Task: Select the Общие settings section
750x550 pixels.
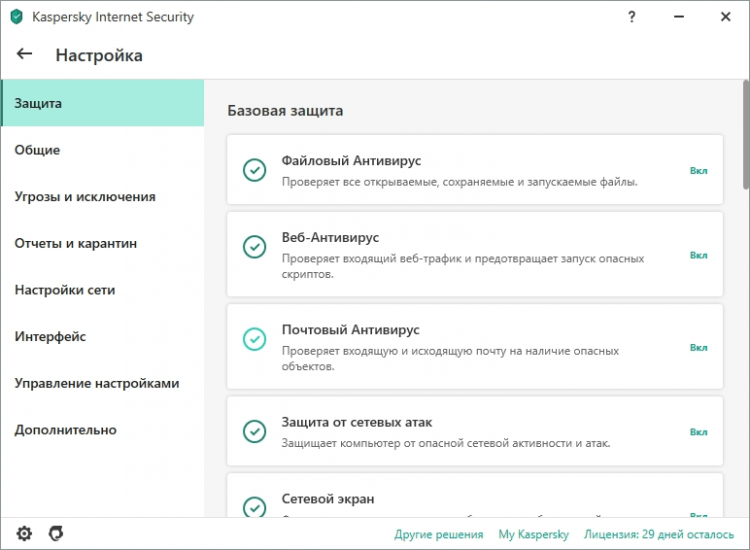Action: pos(37,150)
